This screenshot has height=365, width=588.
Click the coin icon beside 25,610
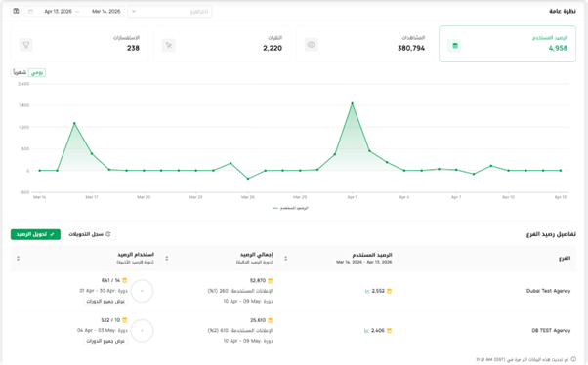[x=271, y=320]
